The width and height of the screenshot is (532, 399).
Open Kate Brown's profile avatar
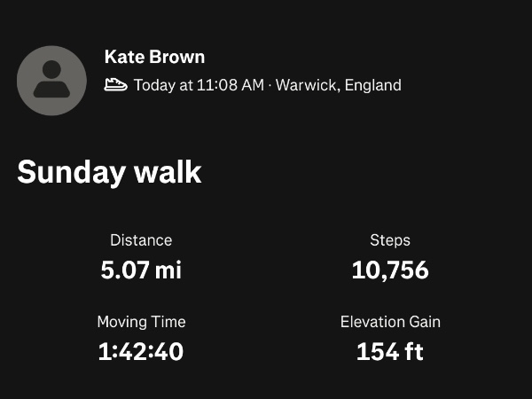pyautogui.click(x=51, y=80)
